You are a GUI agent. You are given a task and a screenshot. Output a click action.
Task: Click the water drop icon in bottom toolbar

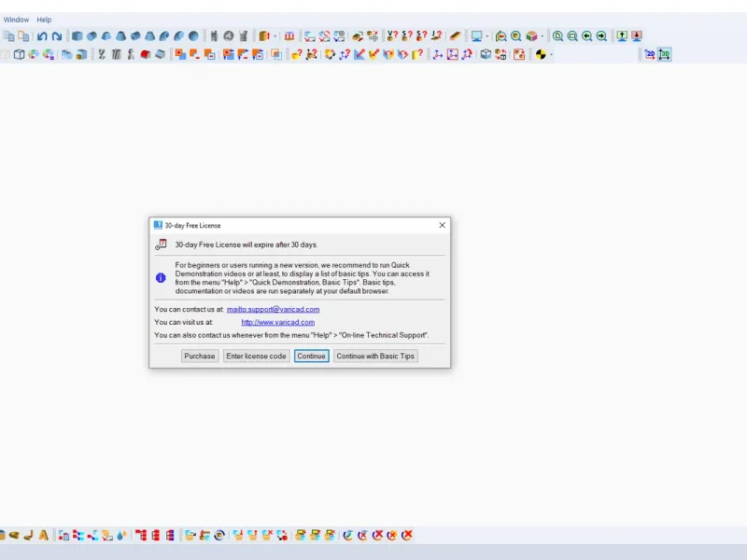pyautogui.click(x=122, y=535)
